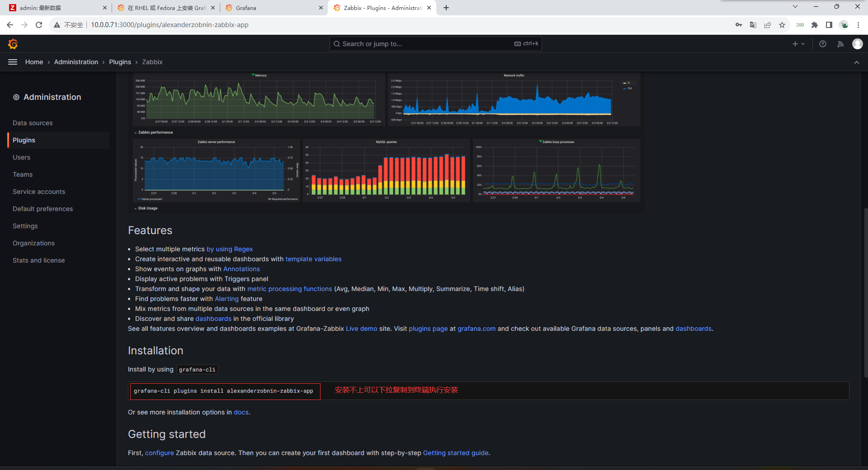
Task: Open Data sources in sidebar
Action: click(x=33, y=123)
